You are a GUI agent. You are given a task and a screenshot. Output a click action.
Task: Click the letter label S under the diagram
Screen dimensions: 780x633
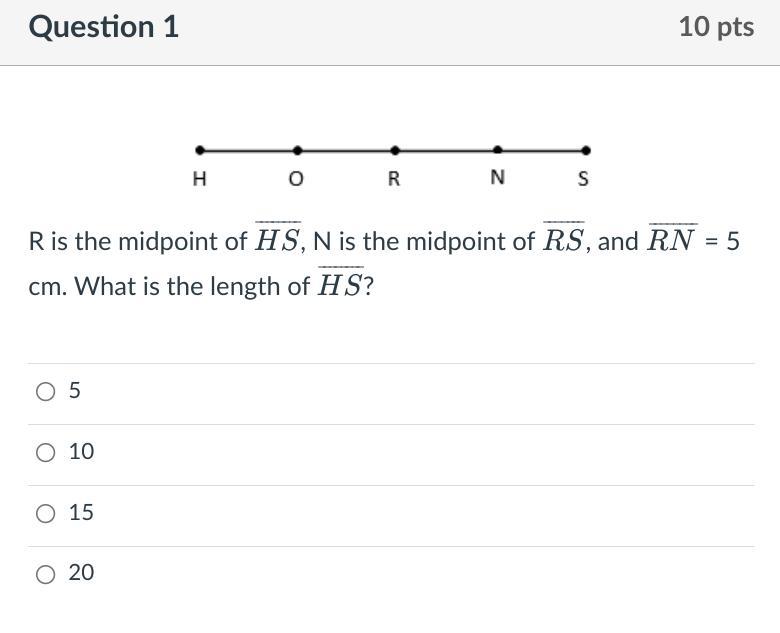(584, 180)
